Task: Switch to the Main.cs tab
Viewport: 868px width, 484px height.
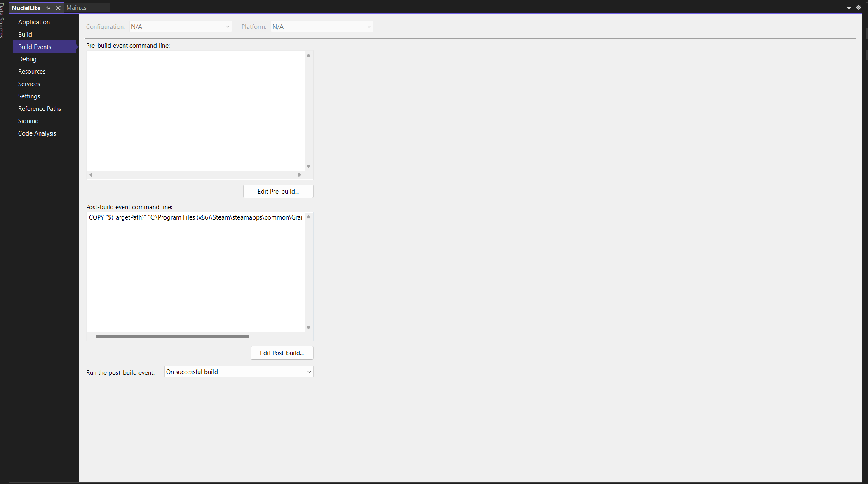Action: click(77, 8)
